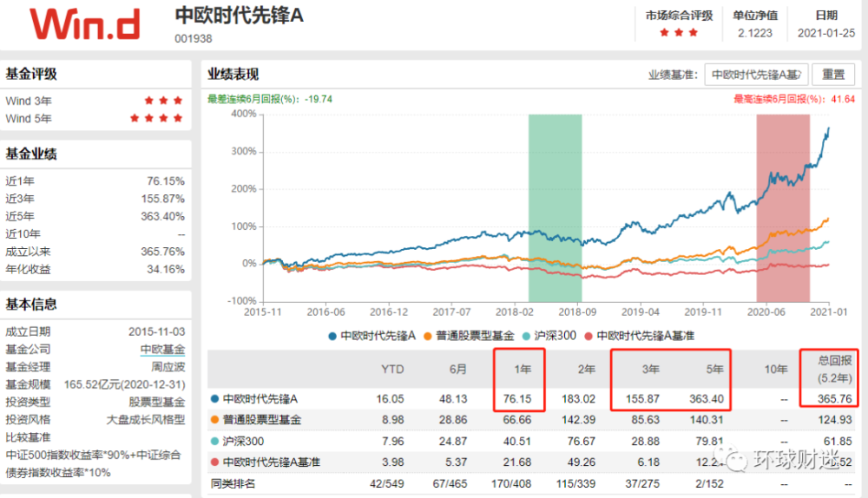This screenshot has width=868, height=498.
Task: Open the 业绩基准 benchmark dropdown
Action: tap(756, 75)
